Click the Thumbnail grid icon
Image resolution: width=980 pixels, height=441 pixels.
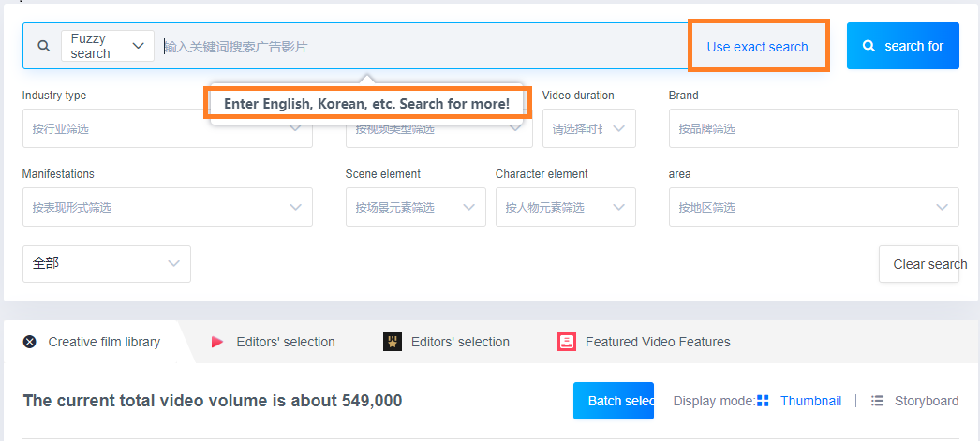763,401
